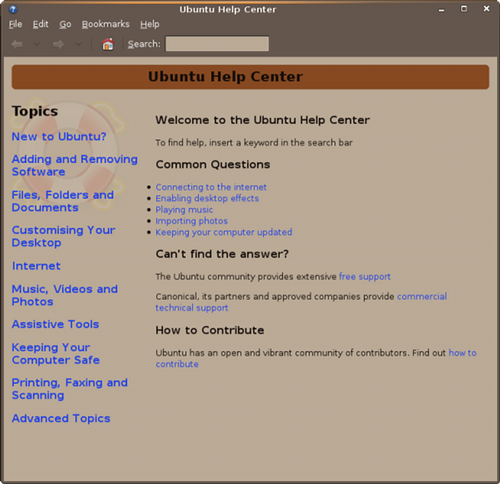The image size is (500, 484).
Task: Follow the Connecting to the internet link
Action: point(211,187)
